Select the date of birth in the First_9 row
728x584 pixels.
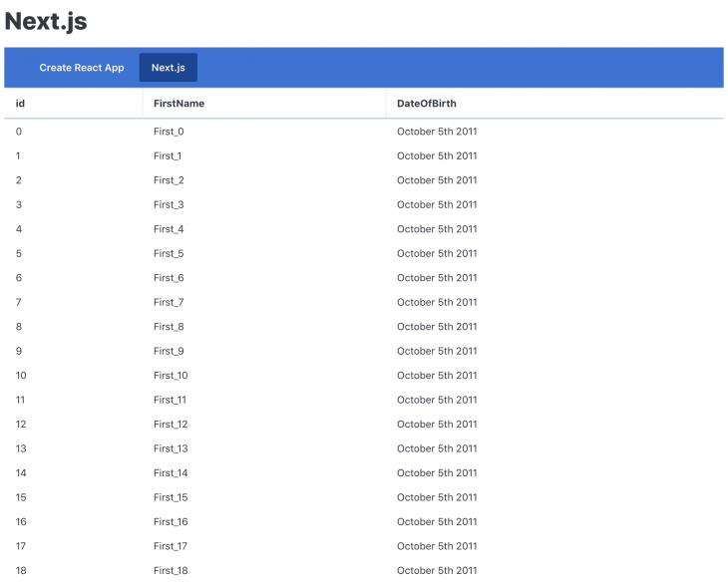click(437, 352)
